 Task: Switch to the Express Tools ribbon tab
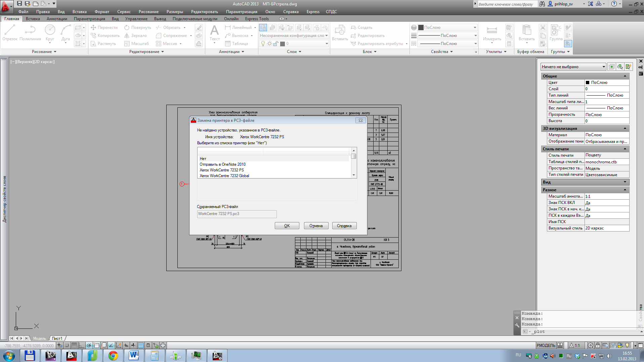[x=257, y=19]
